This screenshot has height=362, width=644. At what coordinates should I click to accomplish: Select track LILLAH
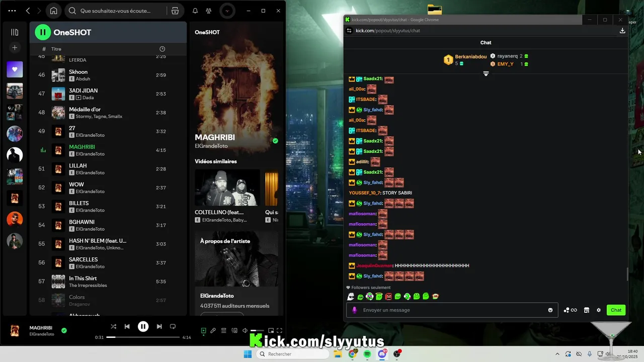(108, 169)
